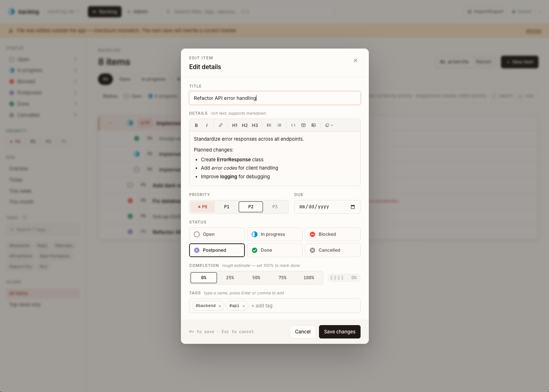
Task: Set completion to 50%
Action: click(x=256, y=278)
